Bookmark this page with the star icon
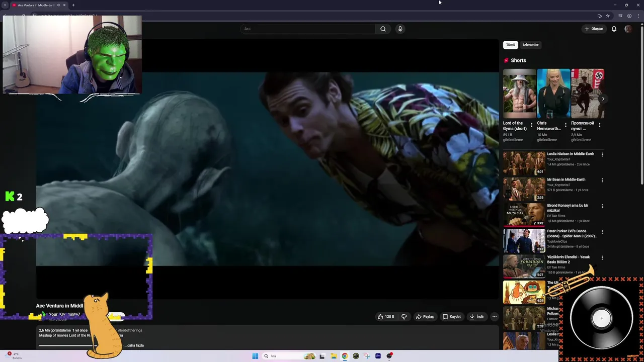The height and width of the screenshot is (362, 644). (x=608, y=16)
